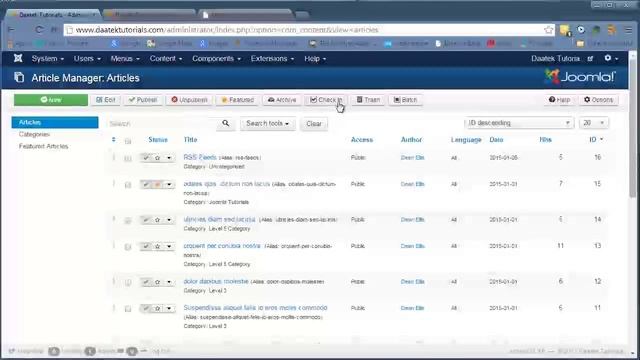Image resolution: width=640 pixels, height=360 pixels.
Task: Open the settings gear menu at top right
Action: [611, 58]
